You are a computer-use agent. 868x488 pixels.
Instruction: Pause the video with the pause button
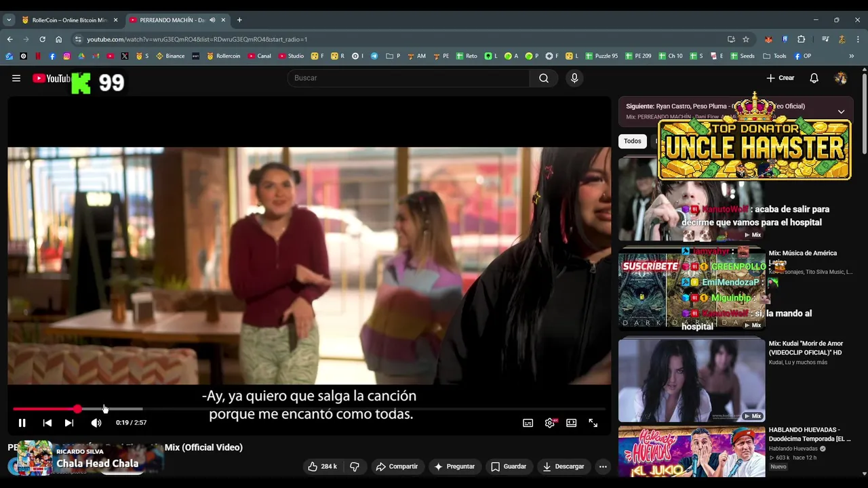point(22,423)
